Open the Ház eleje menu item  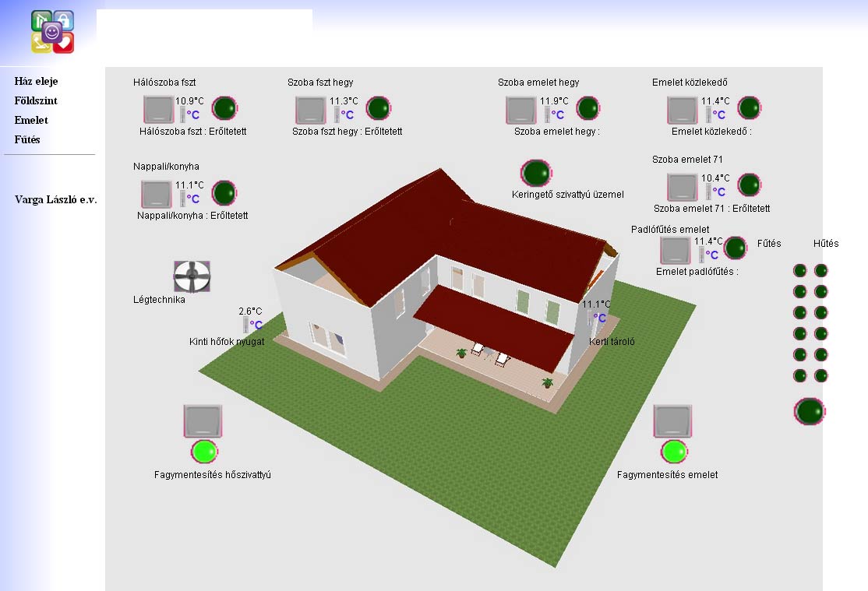[36, 81]
